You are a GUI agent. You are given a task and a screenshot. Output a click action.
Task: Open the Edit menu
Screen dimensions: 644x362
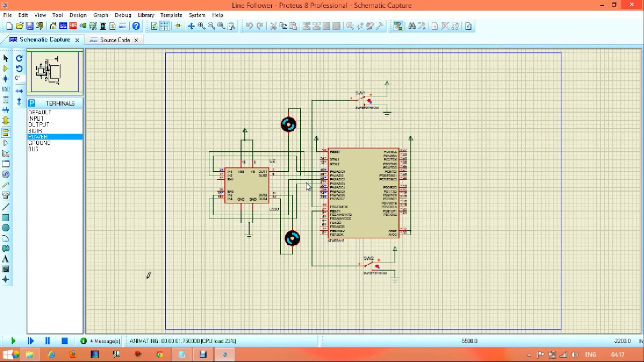pos(23,15)
